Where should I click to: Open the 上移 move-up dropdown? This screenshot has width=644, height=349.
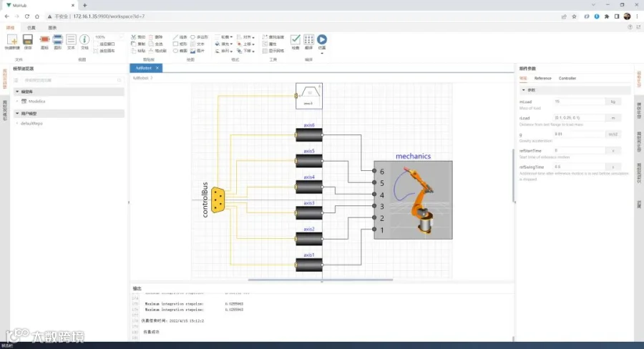point(245,44)
